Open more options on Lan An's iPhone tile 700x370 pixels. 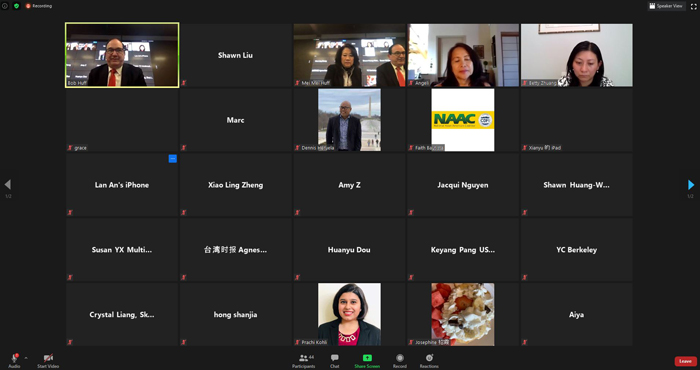[172, 158]
